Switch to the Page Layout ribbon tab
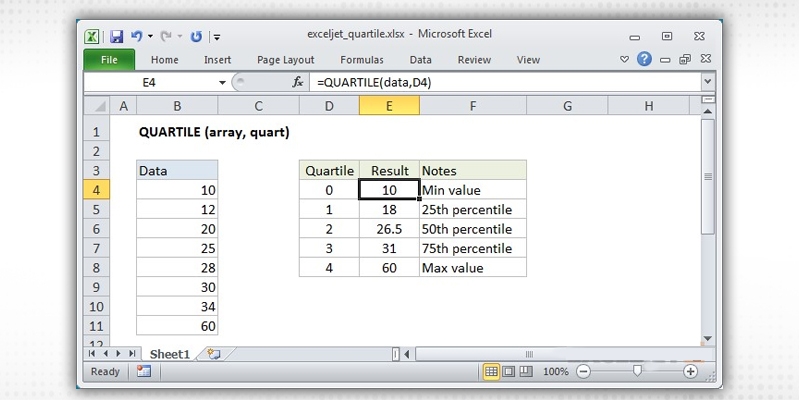The image size is (800, 400). (x=285, y=60)
